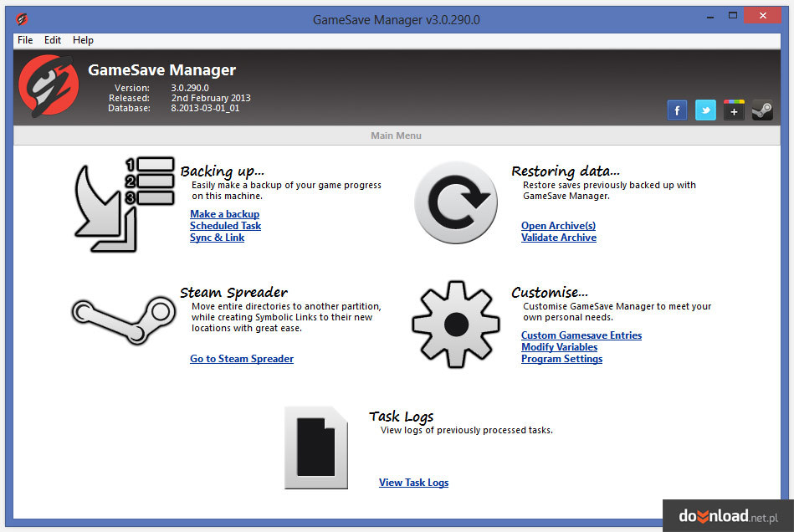
Task: Open the Twitter social icon
Action: point(705,110)
